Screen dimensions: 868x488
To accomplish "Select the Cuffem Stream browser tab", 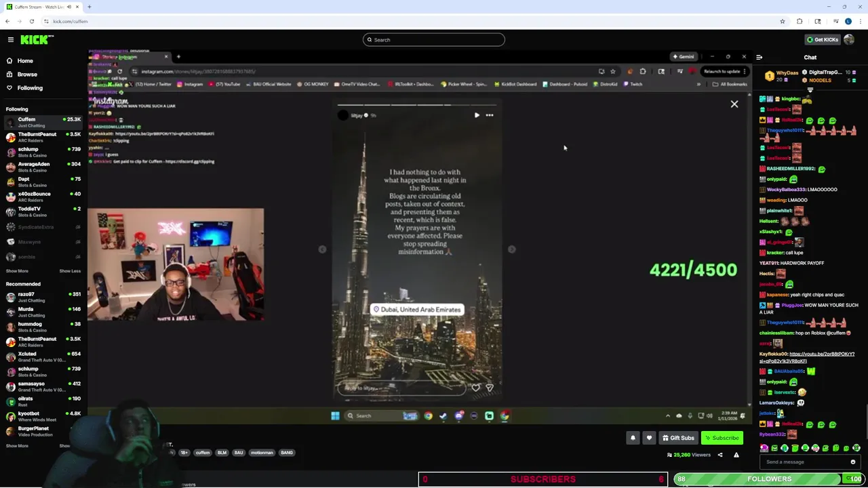I will tap(42, 7).
